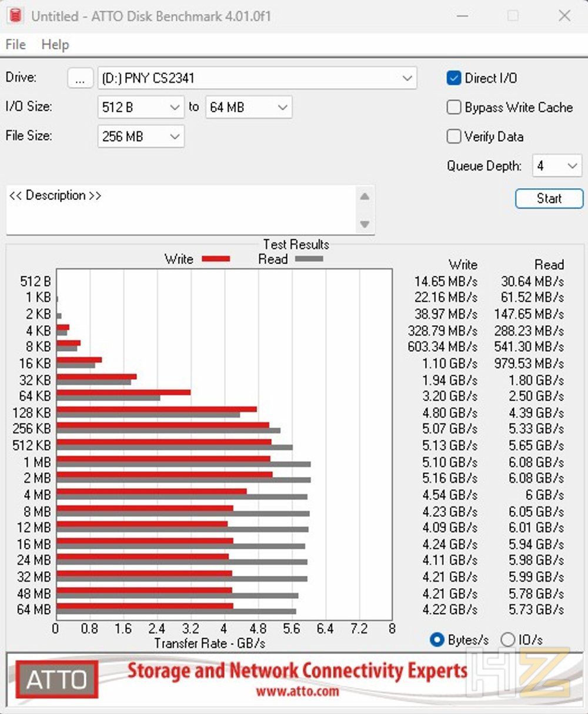Click the www.atto.com link in banner
Screen dimensions: 588x714
(298, 691)
